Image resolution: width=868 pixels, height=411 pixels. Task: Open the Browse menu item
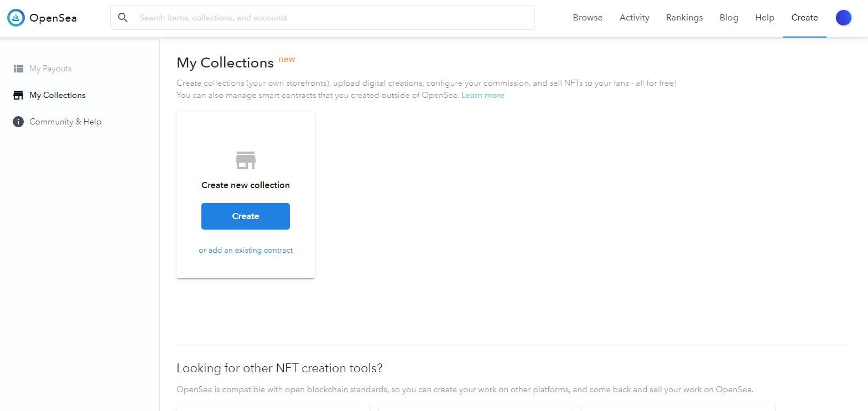coord(588,18)
